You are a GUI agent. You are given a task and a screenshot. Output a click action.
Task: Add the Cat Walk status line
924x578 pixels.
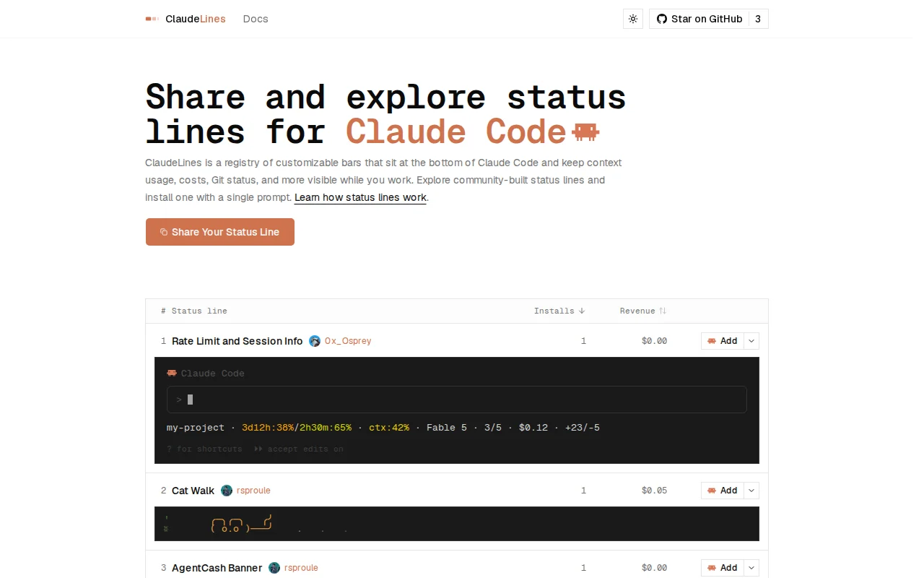pos(723,491)
